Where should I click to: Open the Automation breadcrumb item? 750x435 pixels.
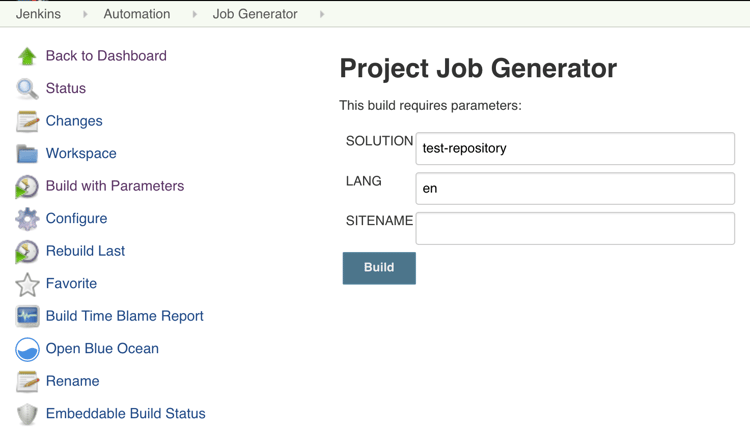tap(137, 14)
